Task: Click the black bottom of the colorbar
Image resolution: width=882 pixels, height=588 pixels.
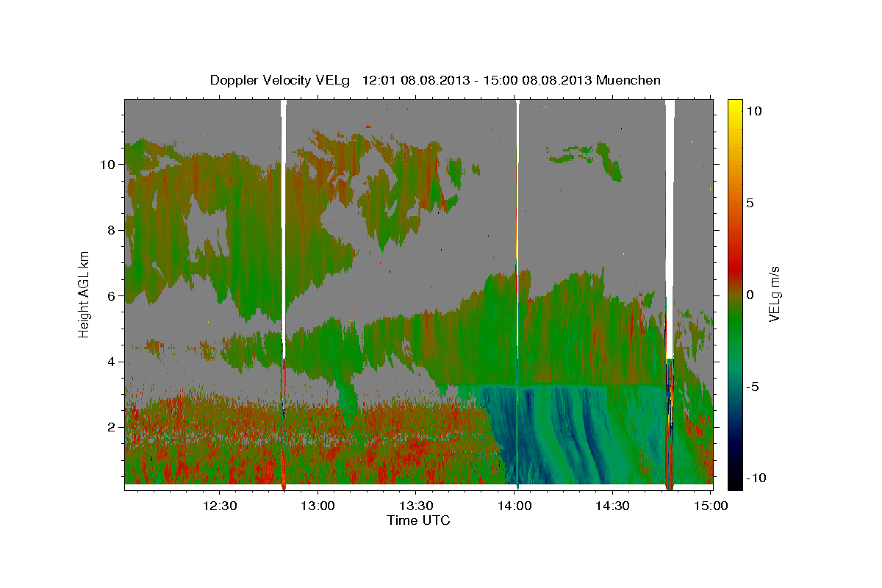Action: point(735,481)
